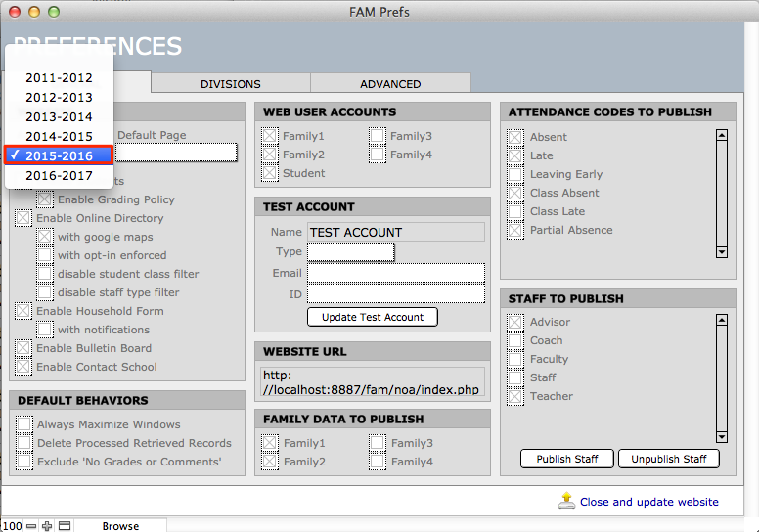
Task: Click the test account Email field
Action: (396, 273)
